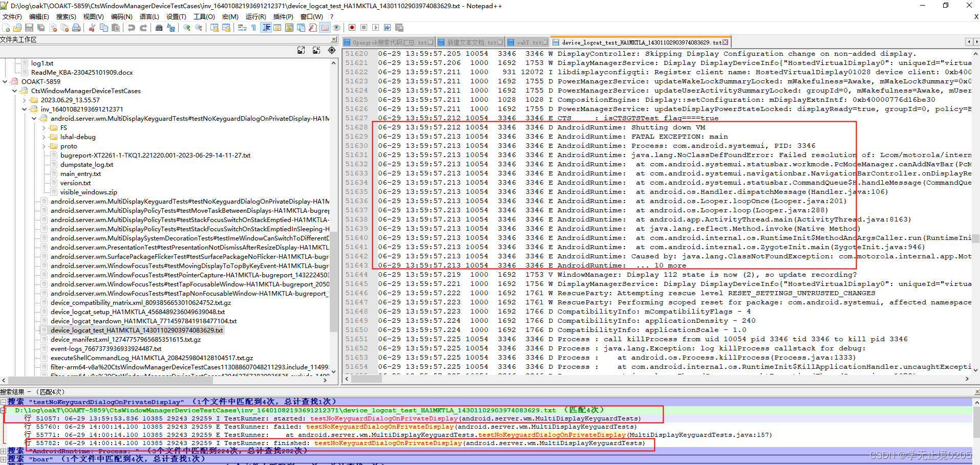
Task: Toggle show all characters with the ¶ icon
Action: tap(253, 27)
